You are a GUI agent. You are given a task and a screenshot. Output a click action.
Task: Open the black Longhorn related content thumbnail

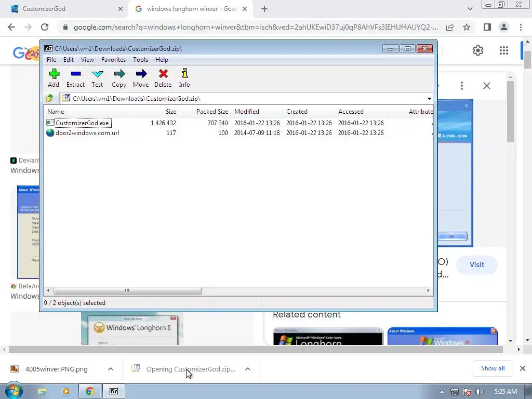[328, 336]
